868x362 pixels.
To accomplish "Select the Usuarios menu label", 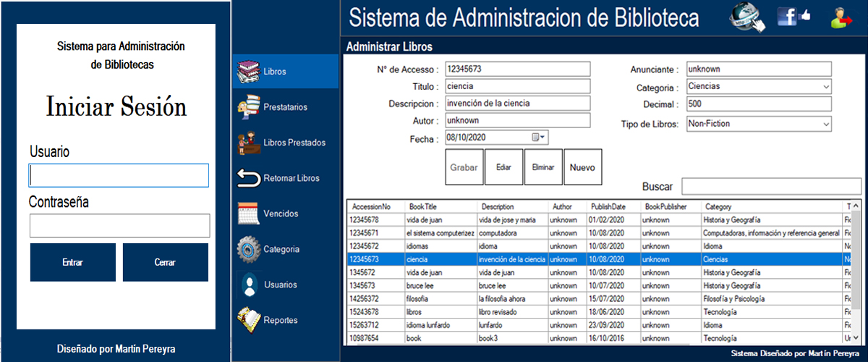I will point(280,285).
